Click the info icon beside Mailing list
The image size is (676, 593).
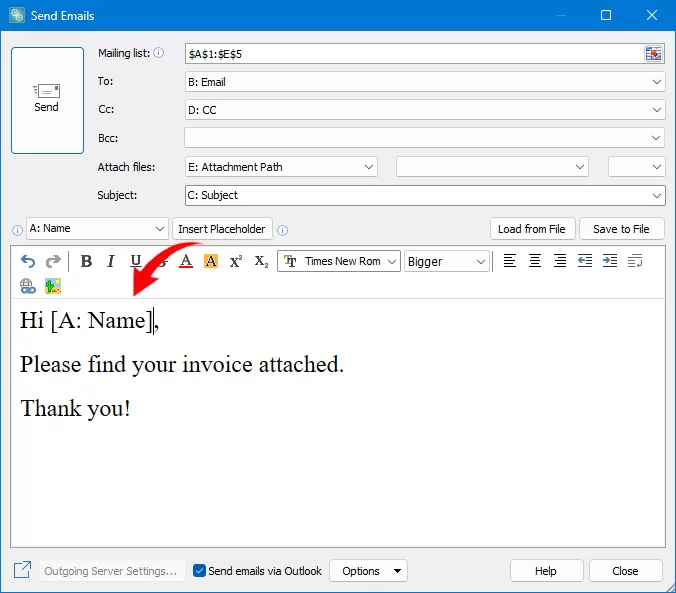(x=159, y=53)
